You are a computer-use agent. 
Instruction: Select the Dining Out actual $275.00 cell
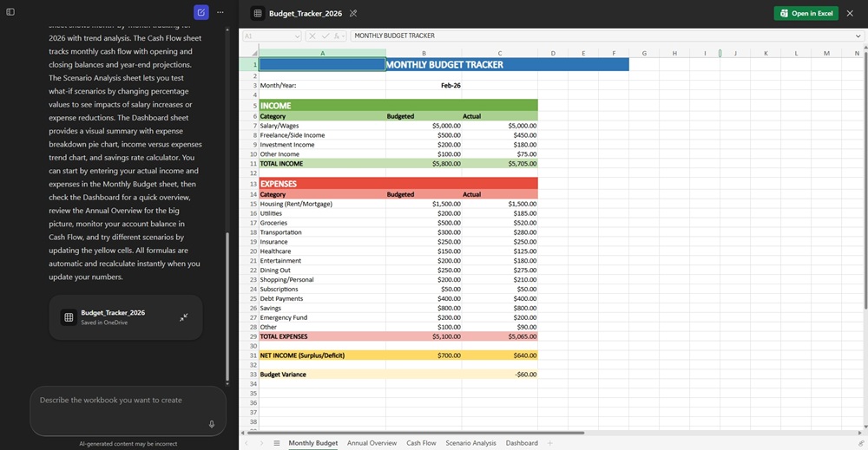[x=500, y=271]
